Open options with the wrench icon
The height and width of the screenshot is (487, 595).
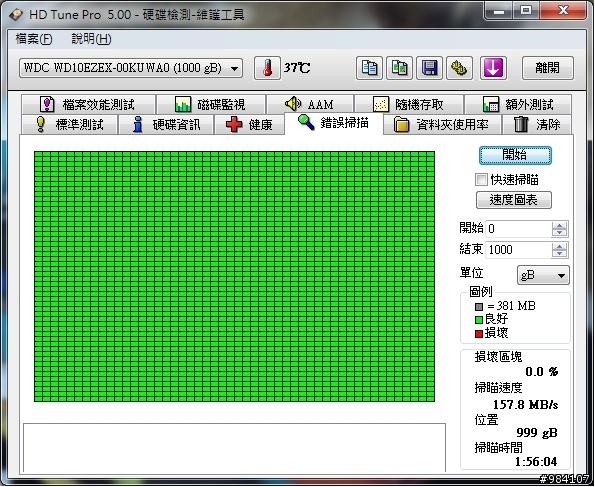pos(459,68)
